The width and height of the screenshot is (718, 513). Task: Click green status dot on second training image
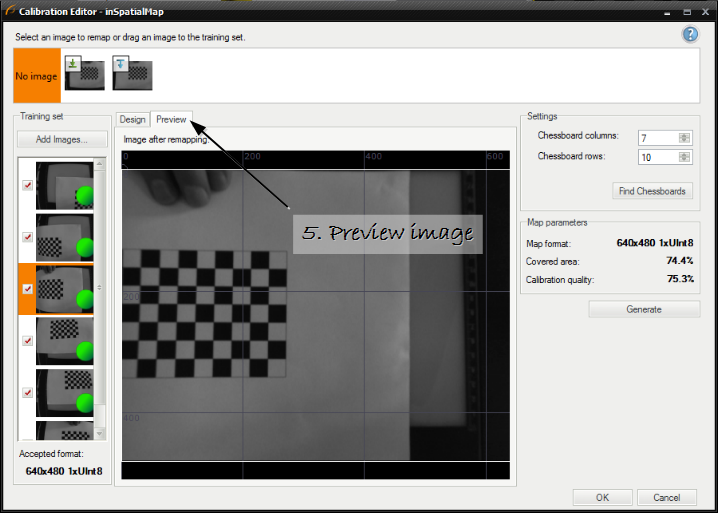click(x=85, y=248)
